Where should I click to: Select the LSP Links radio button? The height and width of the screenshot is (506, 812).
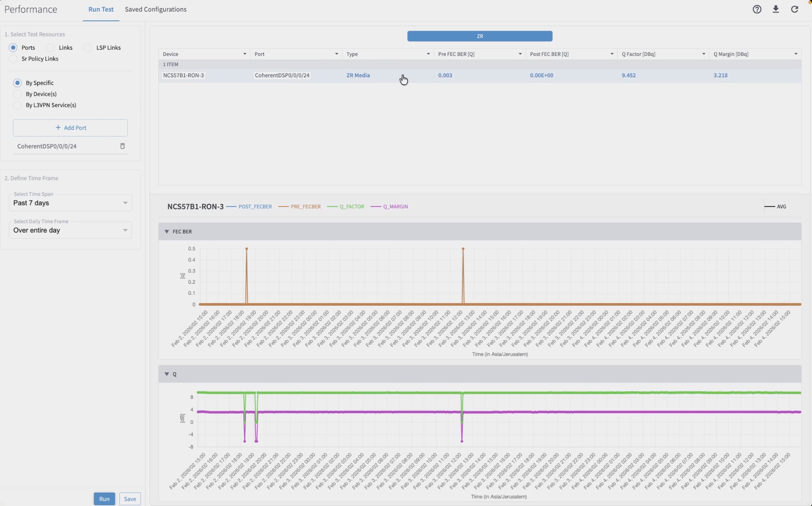(88, 47)
